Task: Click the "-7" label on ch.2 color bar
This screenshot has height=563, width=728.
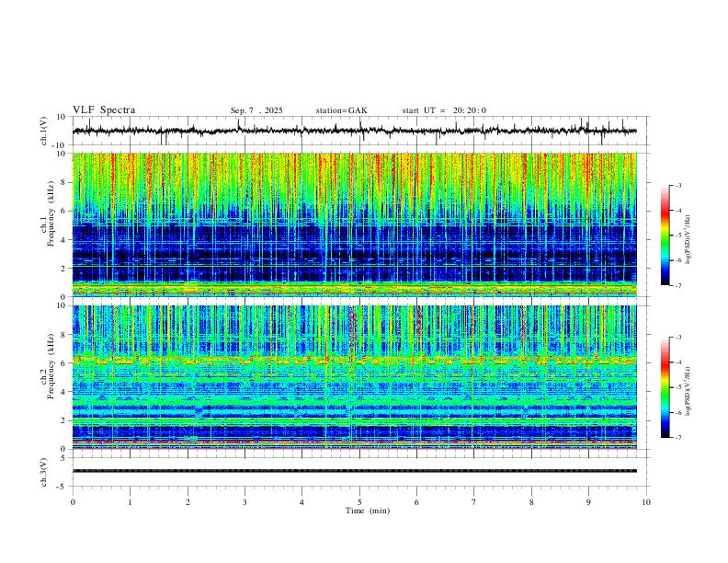Action: (678, 438)
